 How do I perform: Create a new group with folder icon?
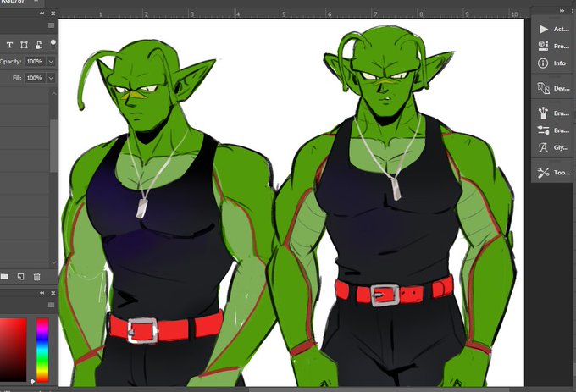(4, 276)
